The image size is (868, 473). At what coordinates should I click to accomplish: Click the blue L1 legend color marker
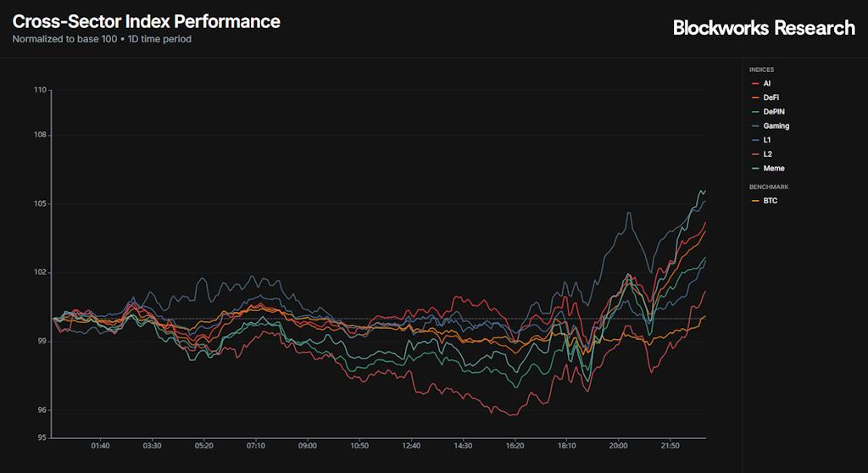pyautogui.click(x=754, y=140)
